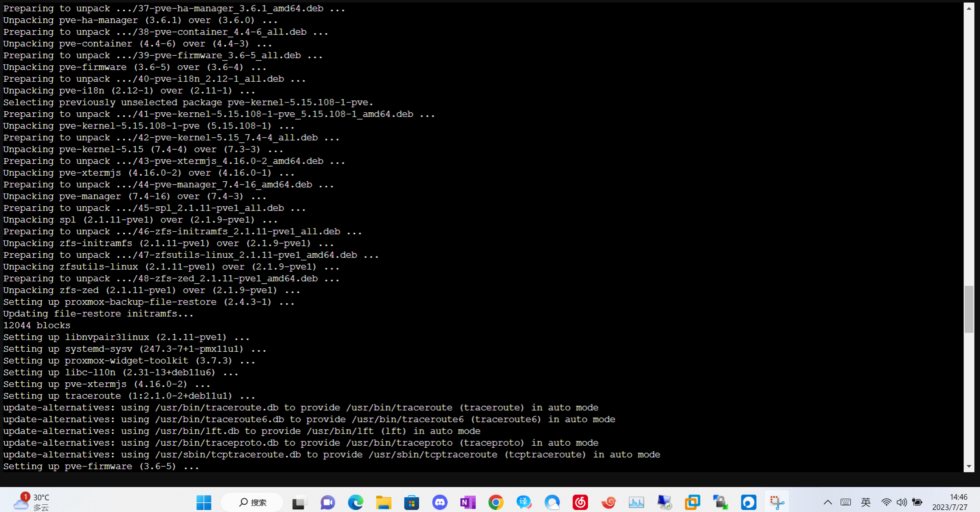Open the File Explorer folder icon
980x512 pixels.
coord(384,502)
